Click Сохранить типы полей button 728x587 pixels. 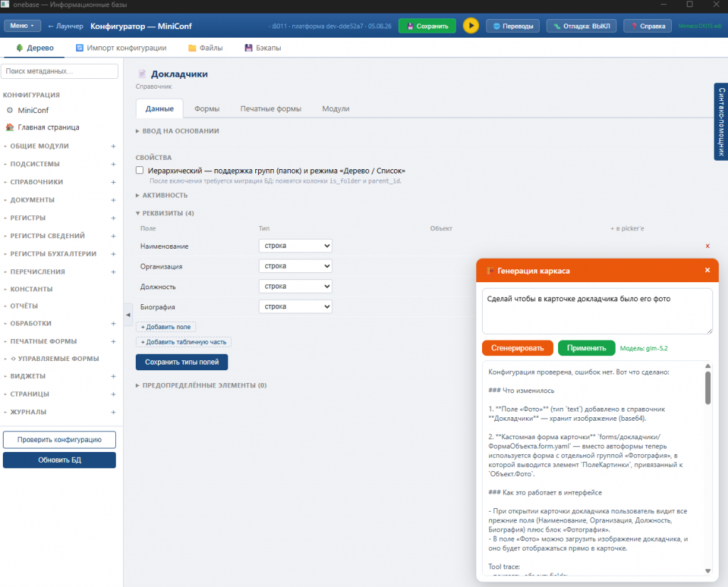[181, 362]
